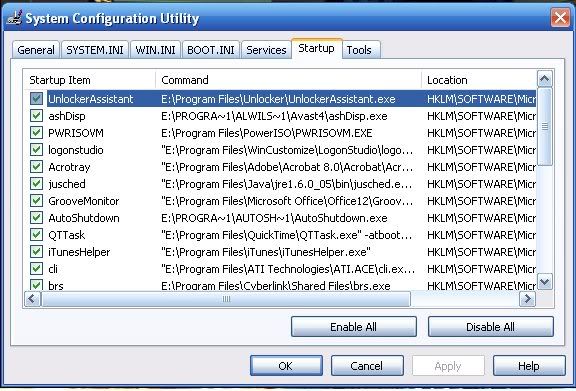Click the Location column header

pyautogui.click(x=479, y=80)
